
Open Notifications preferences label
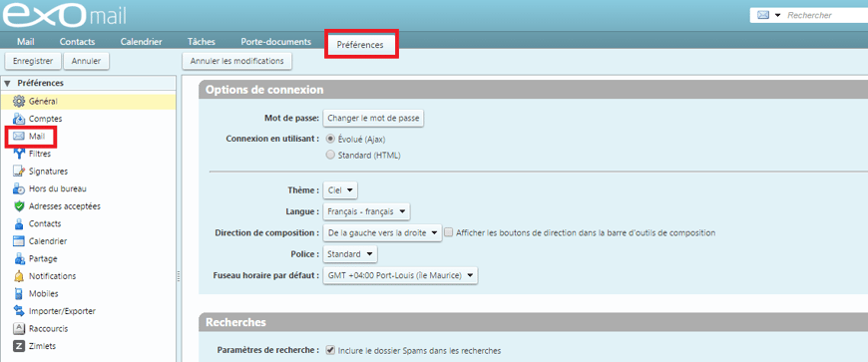(x=53, y=276)
